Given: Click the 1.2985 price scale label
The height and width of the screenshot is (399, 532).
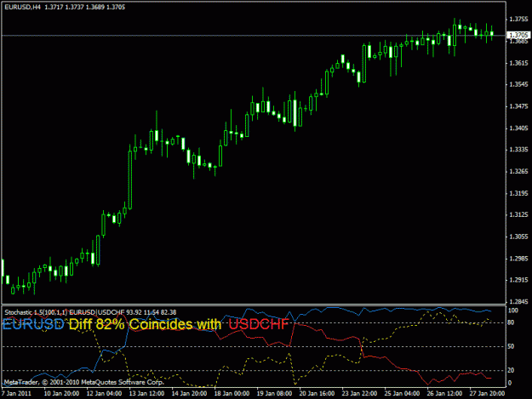Looking at the screenshot, I should click(518, 259).
